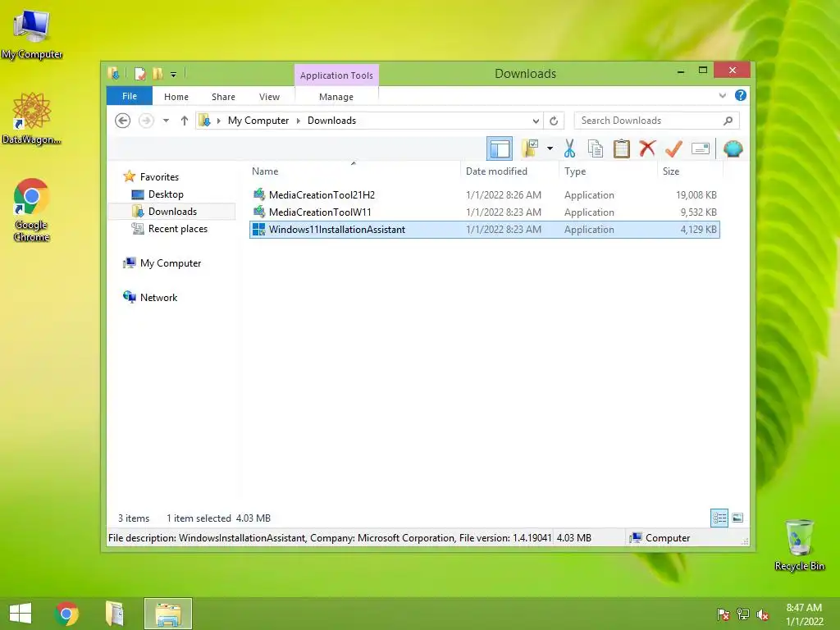
Task: Open the View ribbon tab
Action: (x=269, y=97)
